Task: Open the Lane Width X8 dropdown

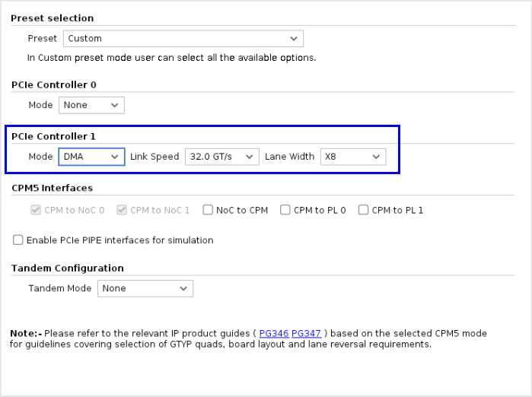Action: pyautogui.click(x=352, y=157)
